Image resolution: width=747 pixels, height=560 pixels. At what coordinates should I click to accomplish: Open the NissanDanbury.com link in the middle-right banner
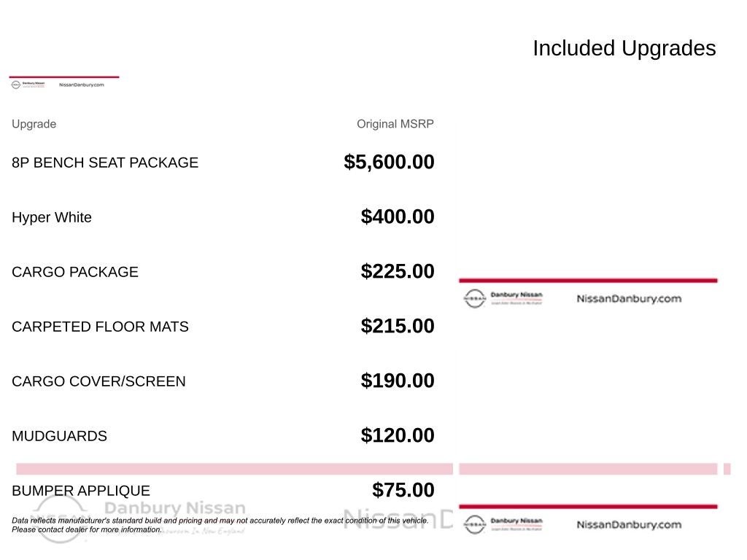(628, 298)
